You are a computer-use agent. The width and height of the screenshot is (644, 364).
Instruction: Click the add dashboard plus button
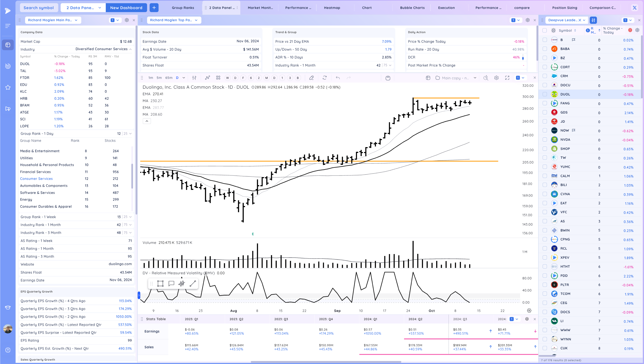tap(154, 8)
